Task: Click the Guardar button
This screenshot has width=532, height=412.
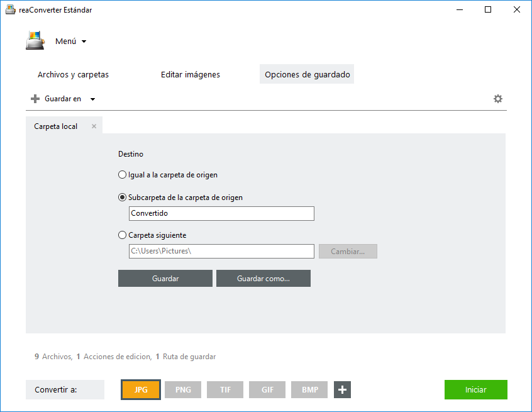Action: coord(165,278)
